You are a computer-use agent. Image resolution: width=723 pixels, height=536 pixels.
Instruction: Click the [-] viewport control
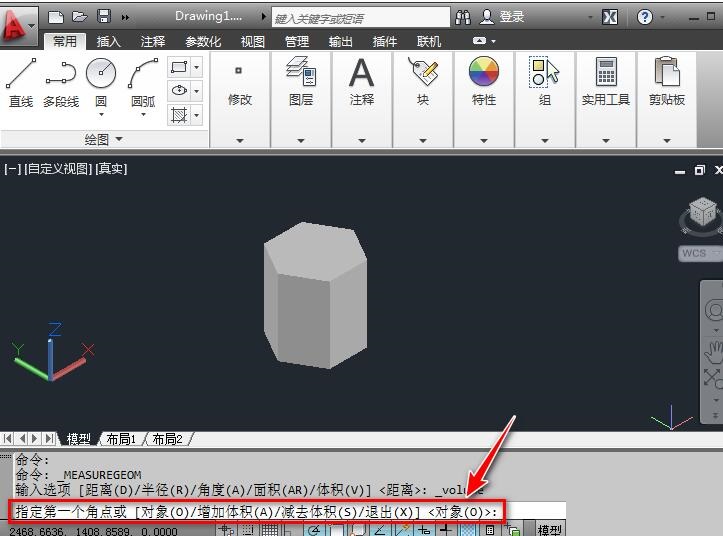pyautogui.click(x=13, y=169)
